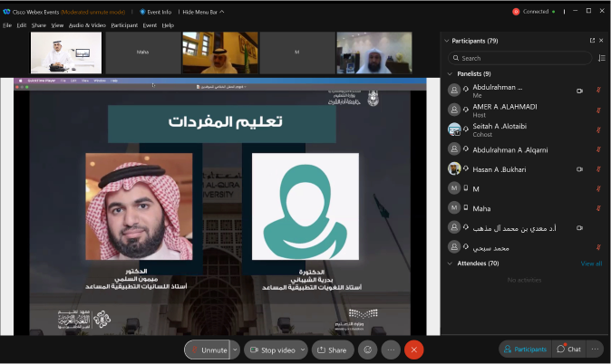Screen dimensions: 611x364
Task: Click the phone device icon beside M
Action: 466,188
